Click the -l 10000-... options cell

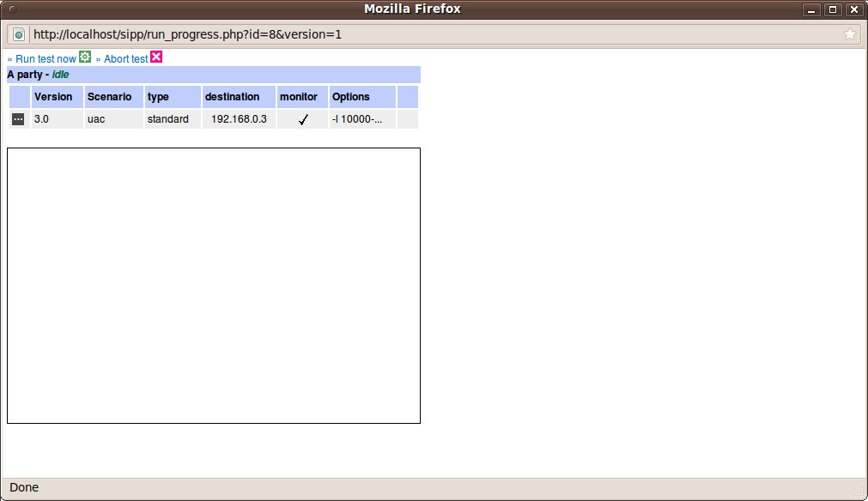tap(362, 119)
